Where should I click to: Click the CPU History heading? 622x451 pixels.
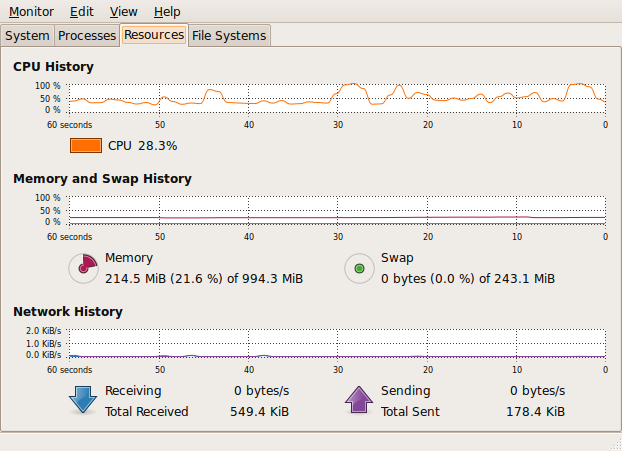[53, 67]
